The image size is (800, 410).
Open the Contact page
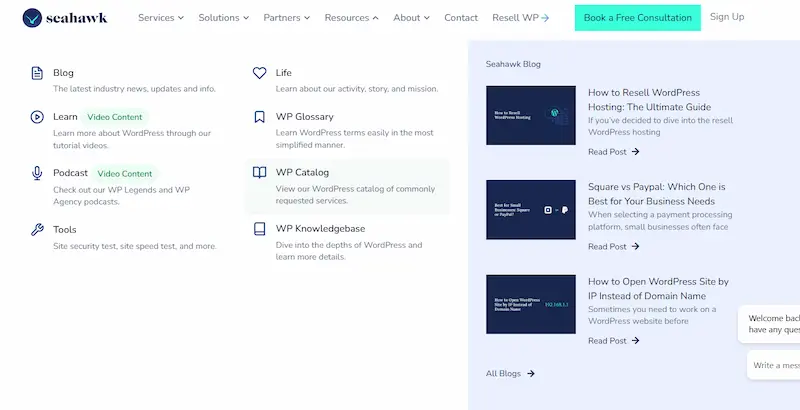tap(461, 18)
